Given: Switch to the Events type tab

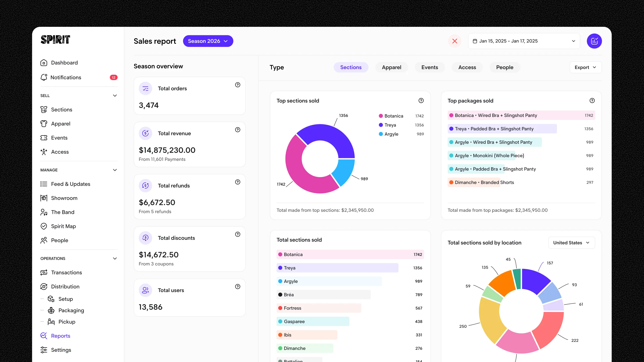Looking at the screenshot, I should point(430,67).
